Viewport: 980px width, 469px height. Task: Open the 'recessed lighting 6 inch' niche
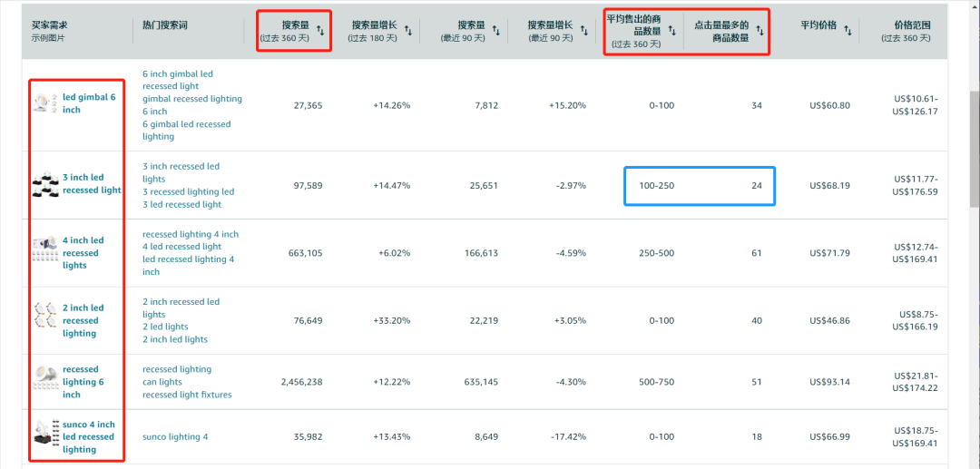[83, 382]
